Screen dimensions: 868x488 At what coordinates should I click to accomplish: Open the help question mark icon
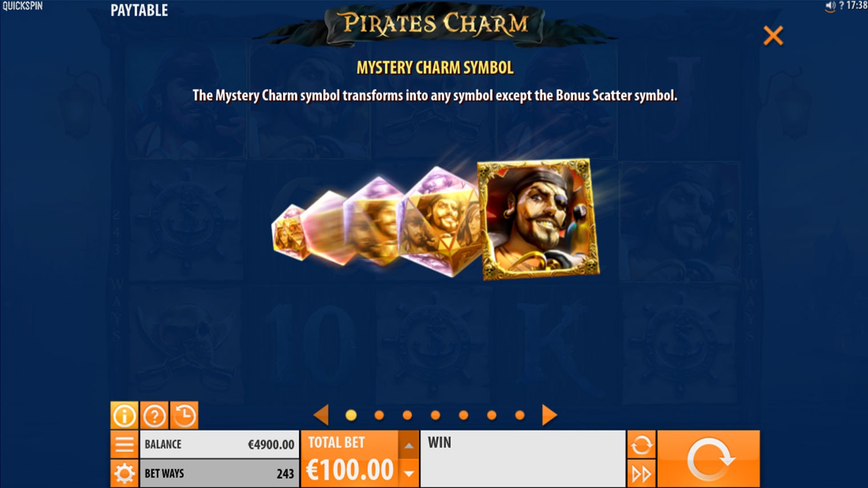click(154, 416)
